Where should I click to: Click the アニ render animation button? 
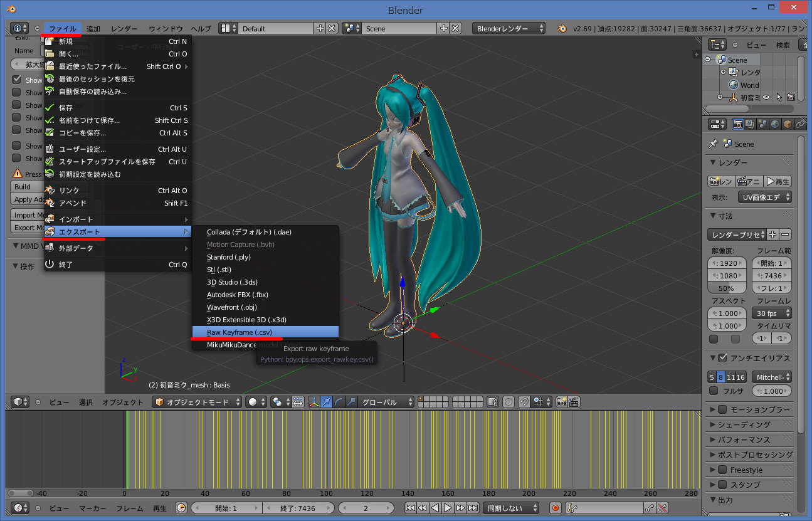(749, 181)
